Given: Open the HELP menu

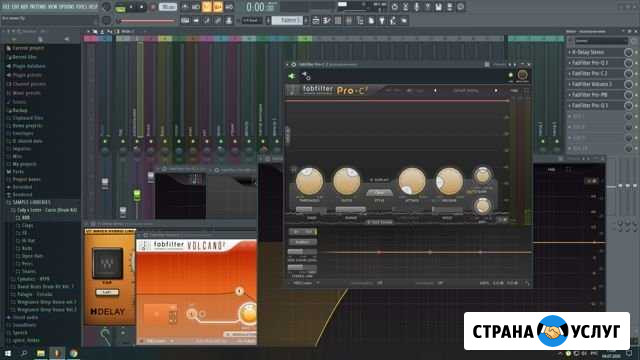Looking at the screenshot, I should point(93,7).
